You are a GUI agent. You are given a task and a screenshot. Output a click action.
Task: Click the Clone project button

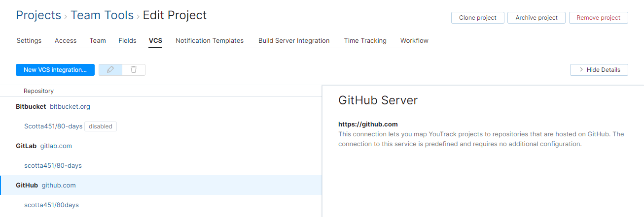pyautogui.click(x=477, y=18)
